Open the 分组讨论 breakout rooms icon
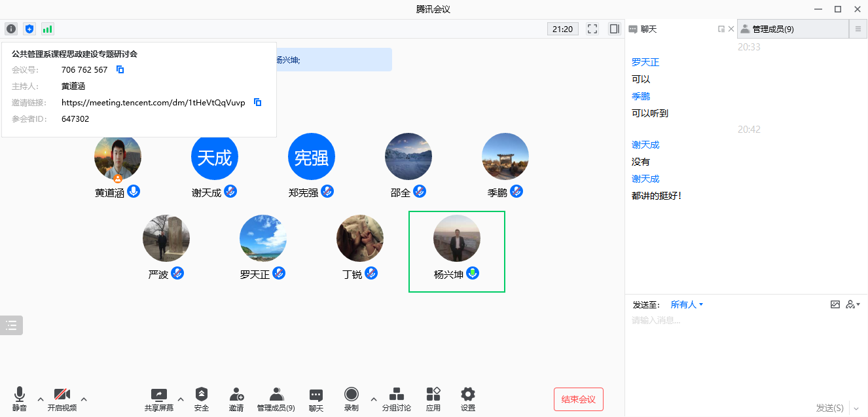Screen dimensions: 868x417 pos(396,399)
